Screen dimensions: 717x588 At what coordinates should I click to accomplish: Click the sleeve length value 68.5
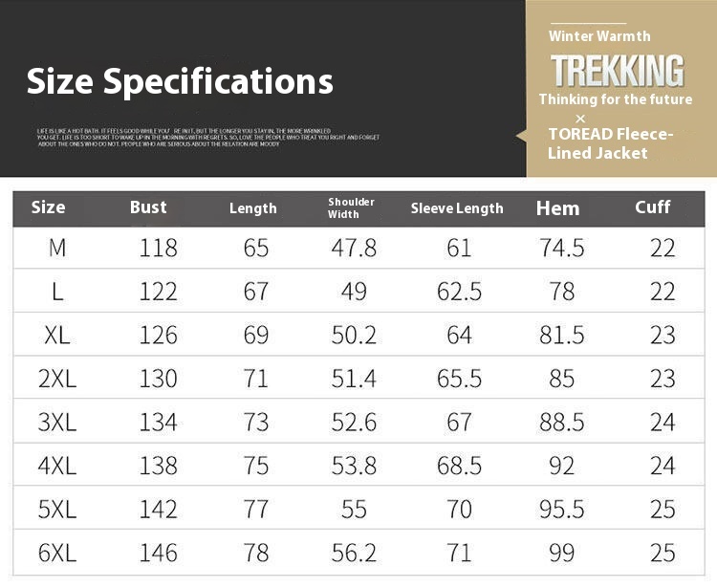coord(459,466)
